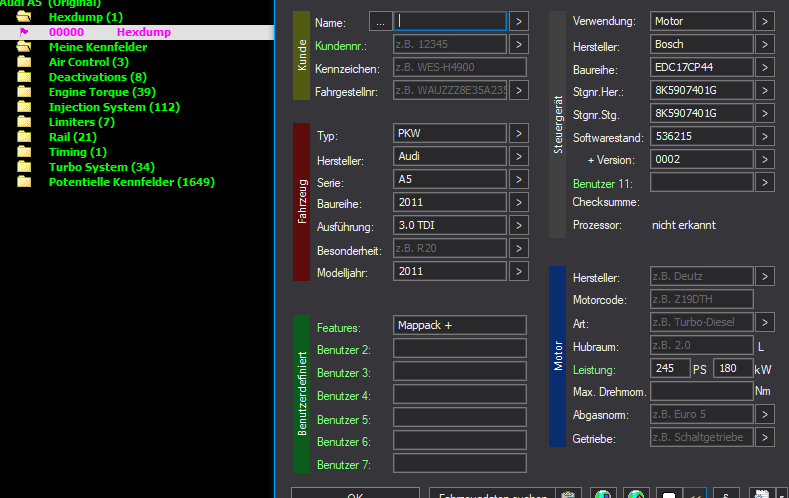Click the Features field containing Mappack +
Screen dimensions: 789x498
click(x=460, y=325)
